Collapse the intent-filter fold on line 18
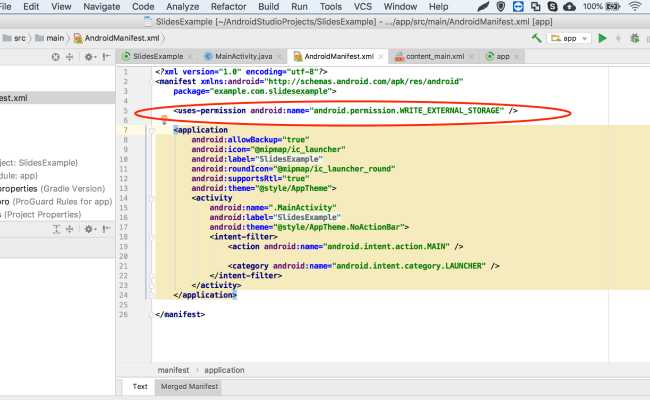 152,237
